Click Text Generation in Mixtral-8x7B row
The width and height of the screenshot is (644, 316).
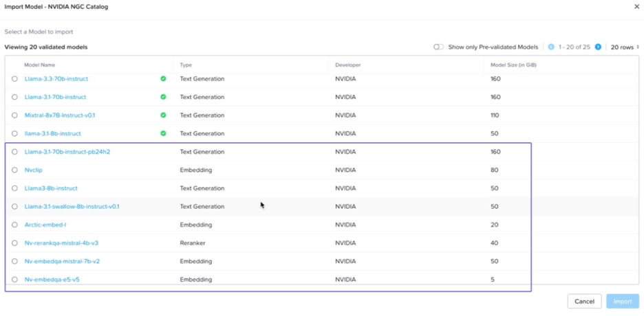coord(202,115)
